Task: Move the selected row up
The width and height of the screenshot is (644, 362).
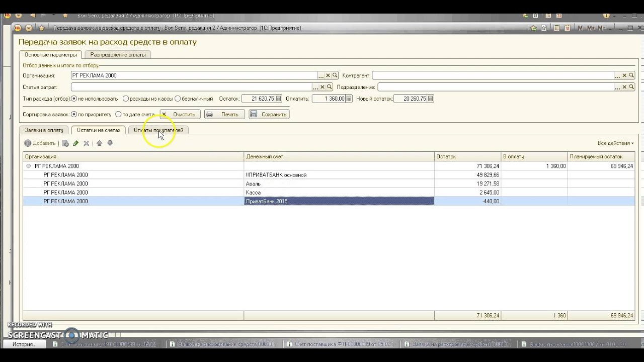Action: click(99, 143)
